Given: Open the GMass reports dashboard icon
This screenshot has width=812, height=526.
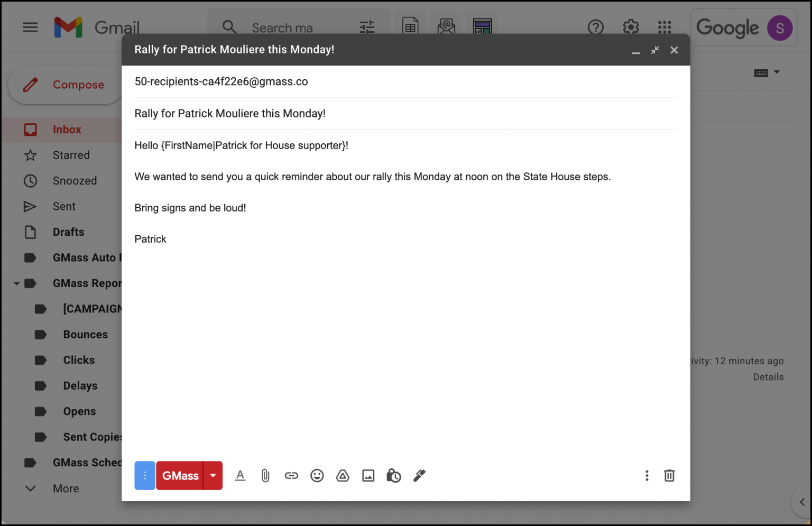Looking at the screenshot, I should pyautogui.click(x=482, y=26).
